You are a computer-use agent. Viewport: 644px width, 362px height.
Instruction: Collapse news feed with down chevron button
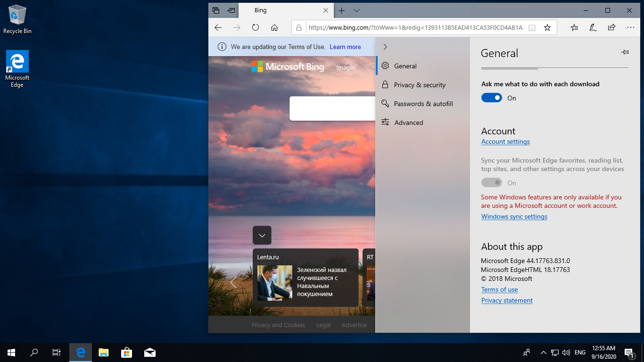click(x=262, y=235)
